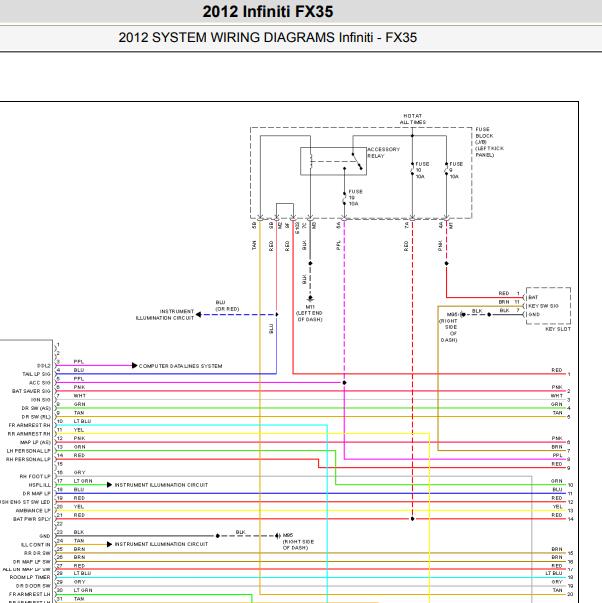The height and width of the screenshot is (603, 602).
Task: Click the 'FUSE 10 10A' label
Action: click(422, 170)
